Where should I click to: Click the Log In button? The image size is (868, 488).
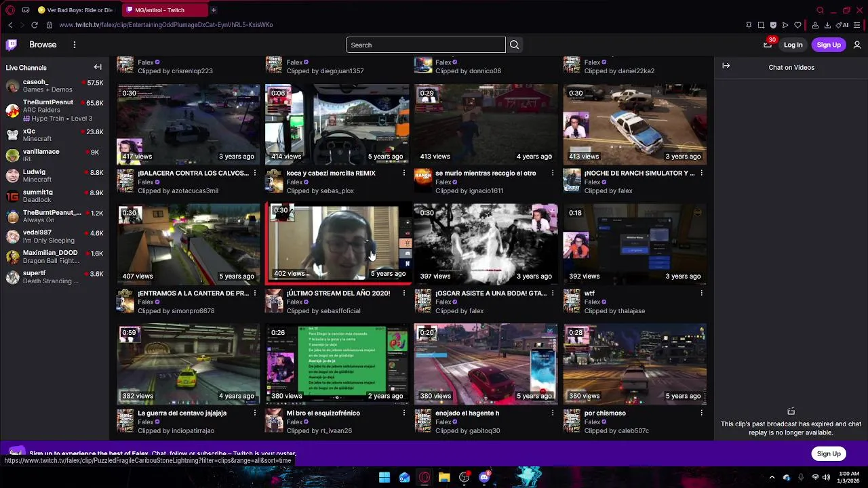point(793,45)
